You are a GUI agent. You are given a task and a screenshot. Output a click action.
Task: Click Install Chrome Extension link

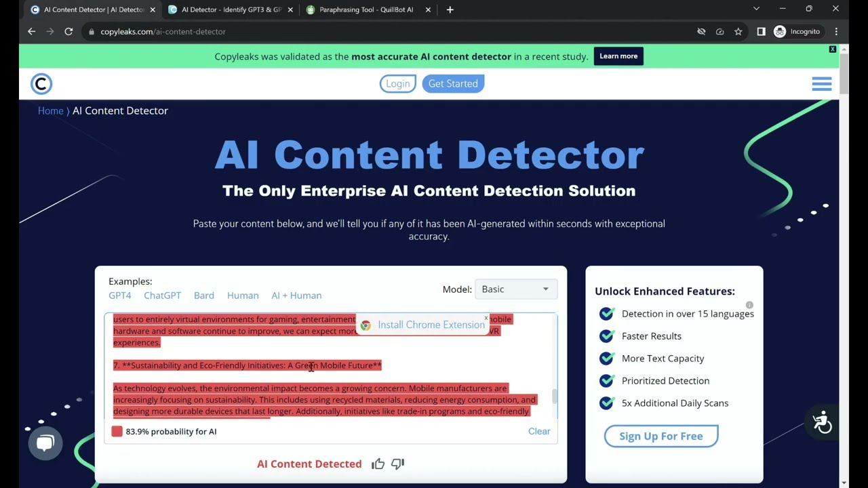click(431, 325)
